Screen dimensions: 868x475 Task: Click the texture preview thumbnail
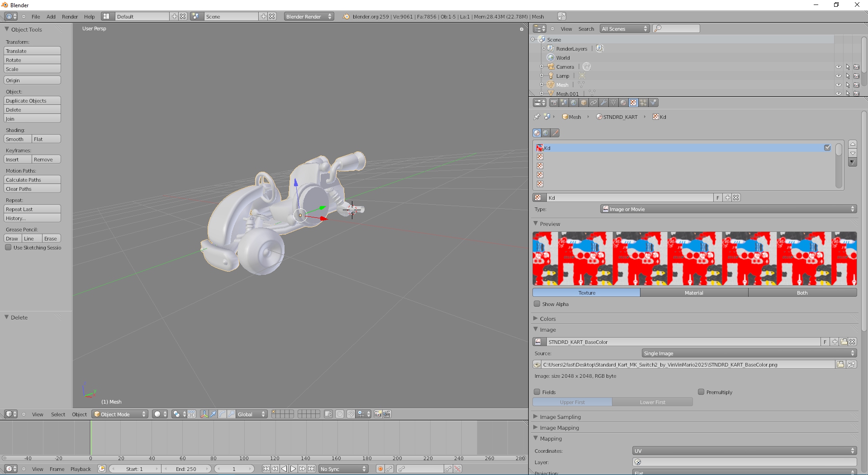[694, 258]
